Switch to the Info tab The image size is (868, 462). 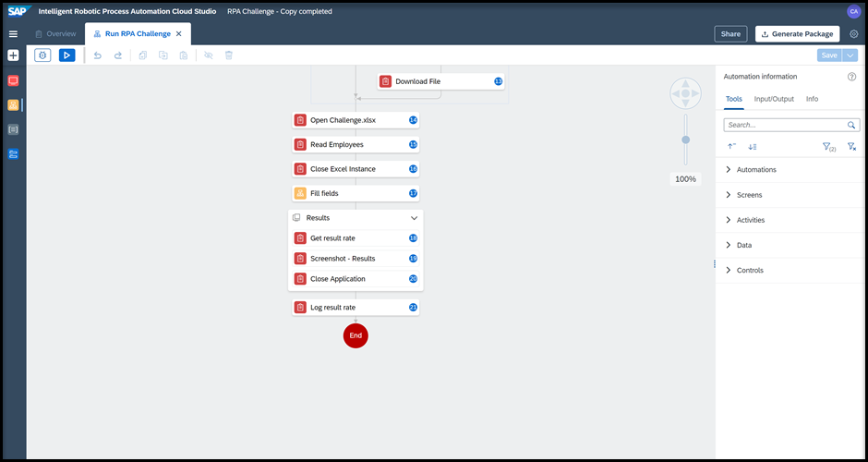coord(812,99)
